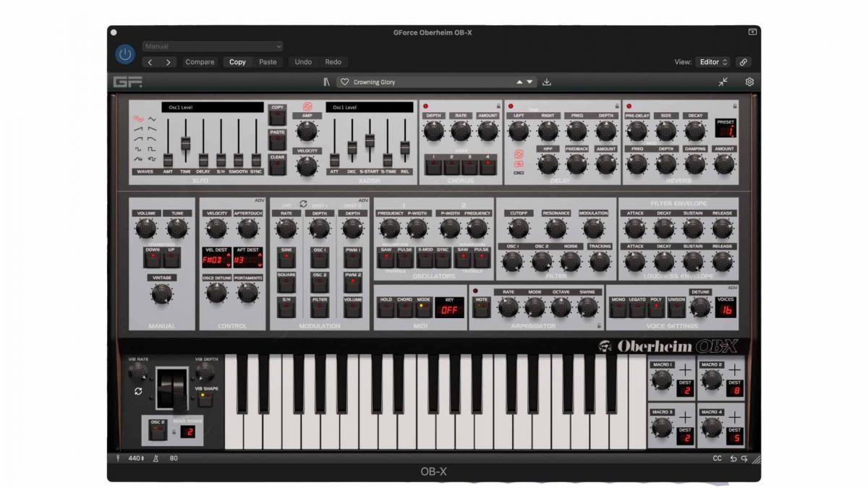Click the chorus section lock icon

coord(497,106)
